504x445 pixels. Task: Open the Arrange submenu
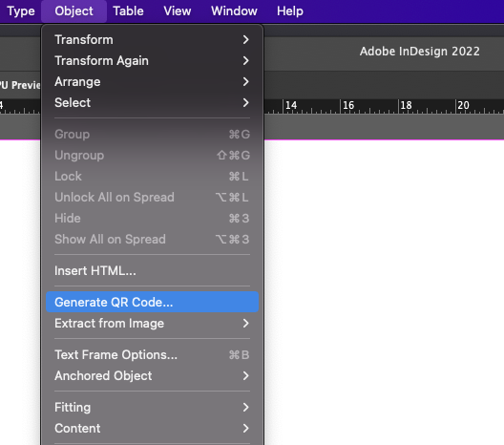[x=152, y=82]
